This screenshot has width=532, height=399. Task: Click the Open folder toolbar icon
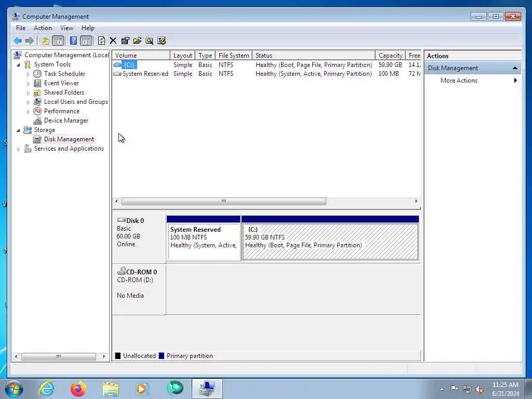137,41
